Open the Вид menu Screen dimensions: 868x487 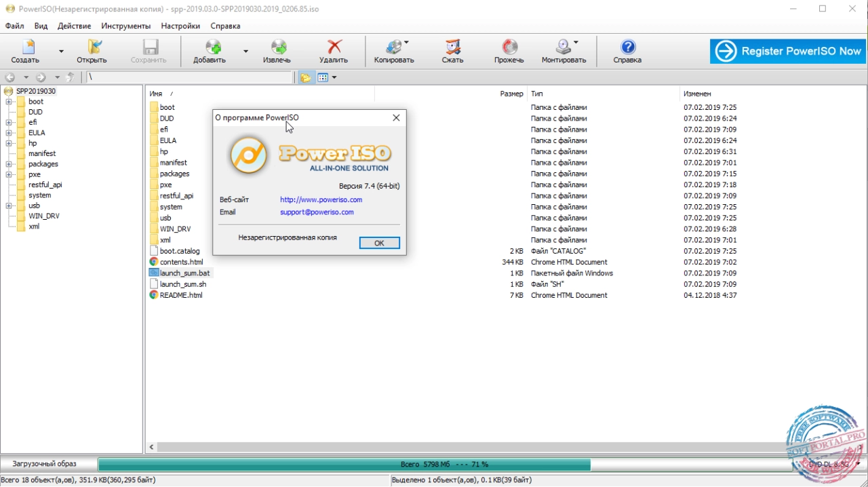pos(41,26)
